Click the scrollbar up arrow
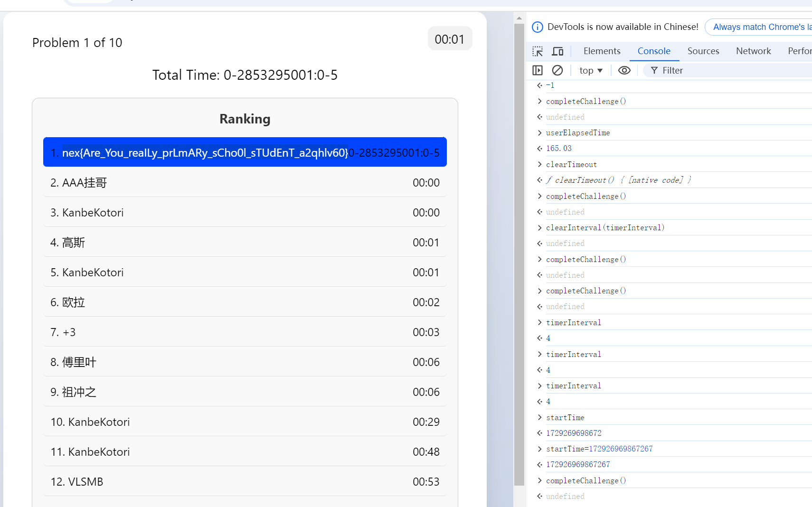The width and height of the screenshot is (812, 507). click(x=519, y=18)
